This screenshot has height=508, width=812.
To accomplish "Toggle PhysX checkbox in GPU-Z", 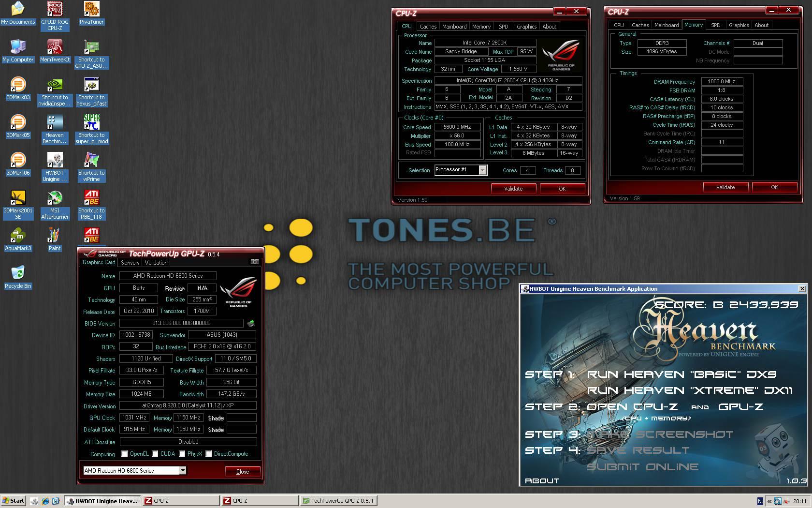I will [x=182, y=454].
